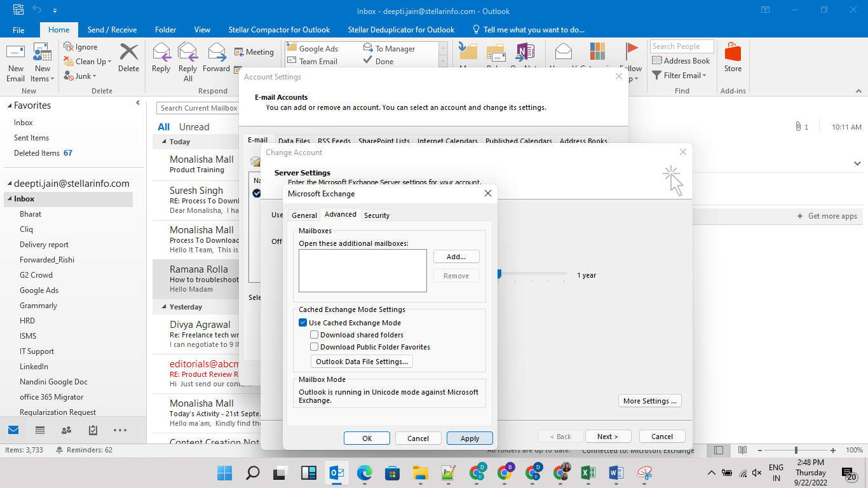Click Next in Change Account window

[x=607, y=437]
